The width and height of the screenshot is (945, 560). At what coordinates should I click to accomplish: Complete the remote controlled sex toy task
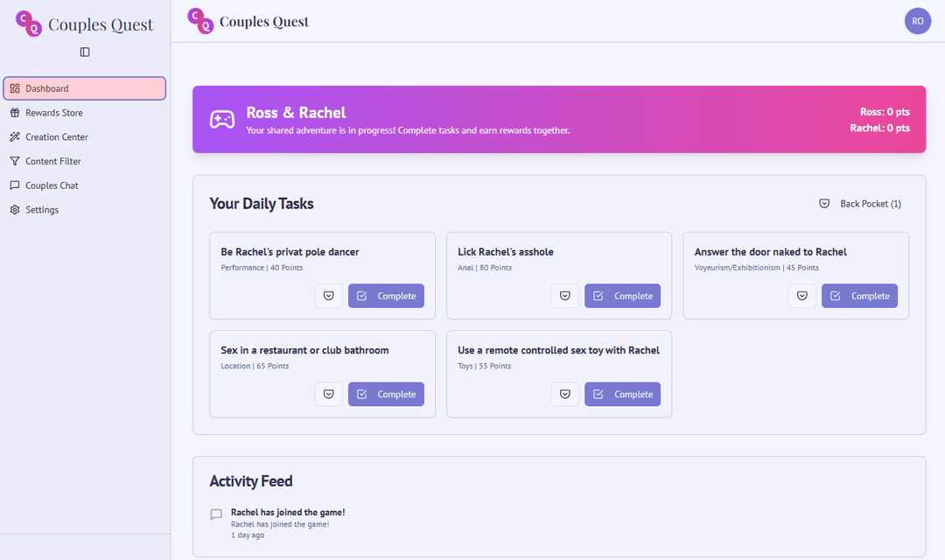click(622, 394)
